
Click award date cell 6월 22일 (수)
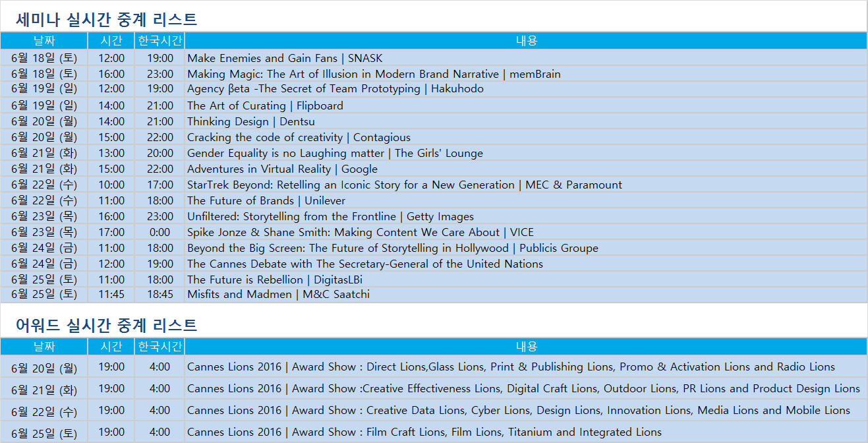click(44, 411)
